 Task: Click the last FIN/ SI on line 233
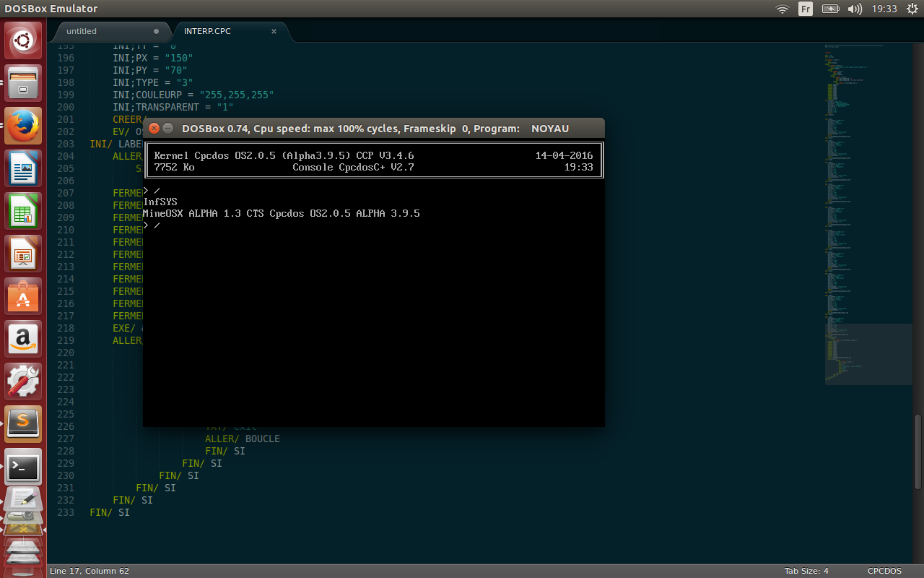click(x=110, y=512)
